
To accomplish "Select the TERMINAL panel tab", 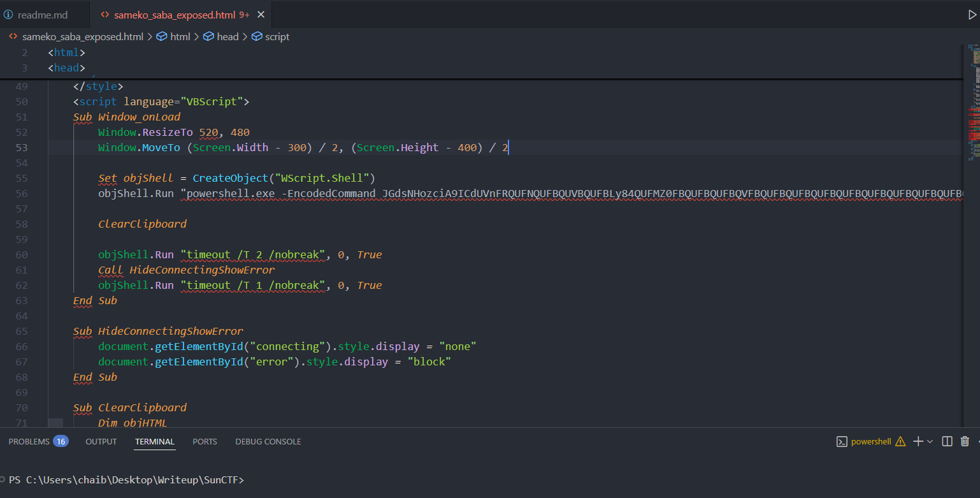I will click(155, 441).
